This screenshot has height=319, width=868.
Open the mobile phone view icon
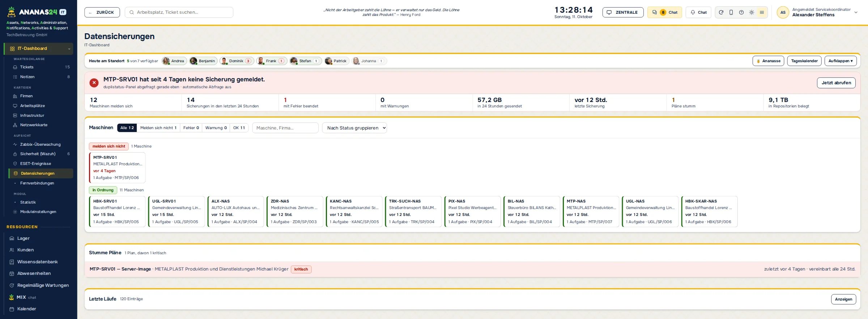731,12
